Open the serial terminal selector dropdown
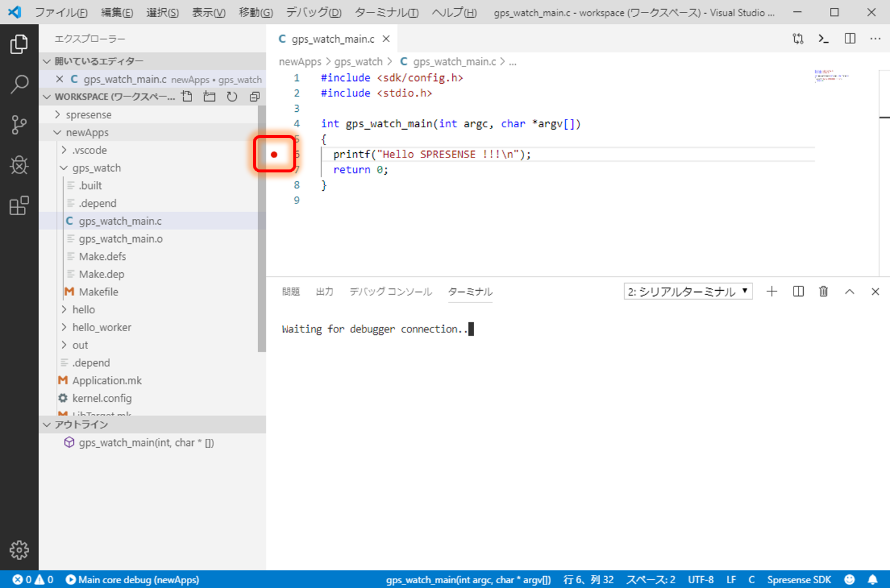 pyautogui.click(x=688, y=291)
